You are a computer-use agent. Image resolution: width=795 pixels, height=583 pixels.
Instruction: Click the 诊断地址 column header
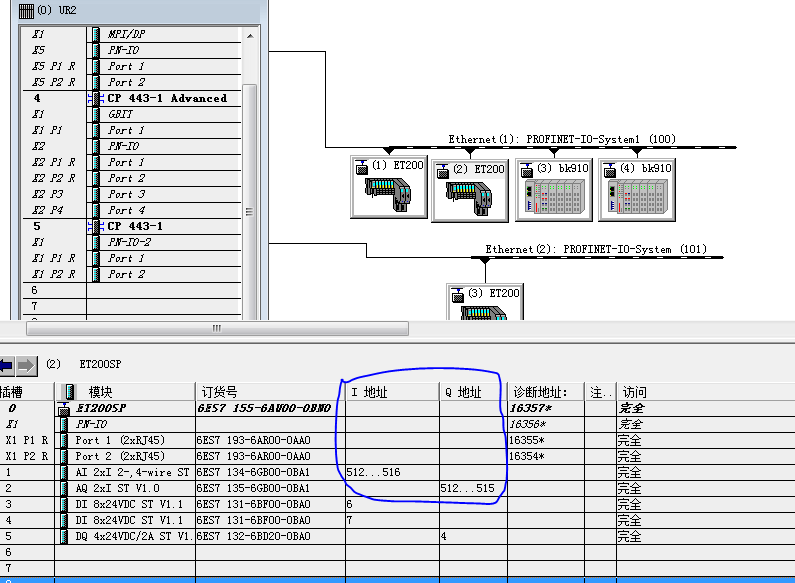click(546, 392)
